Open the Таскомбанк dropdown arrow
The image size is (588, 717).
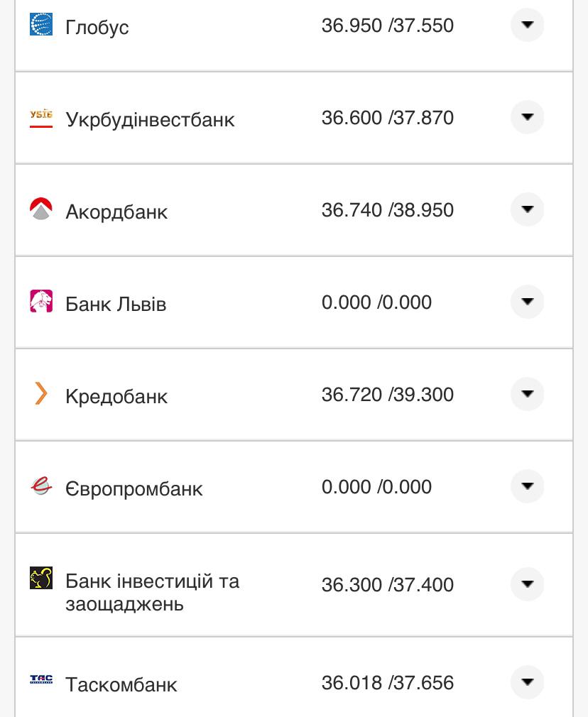[527, 682]
